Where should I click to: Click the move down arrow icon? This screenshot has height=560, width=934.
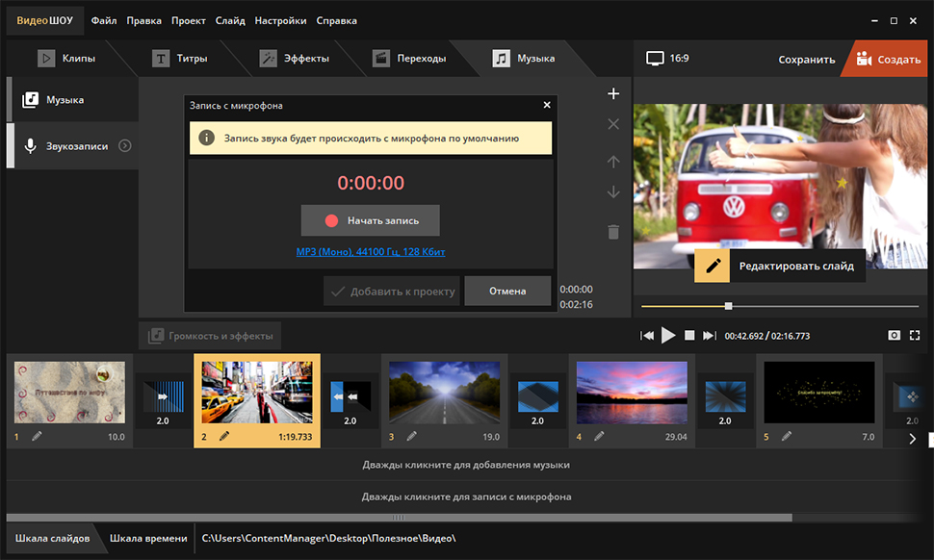pos(613,192)
